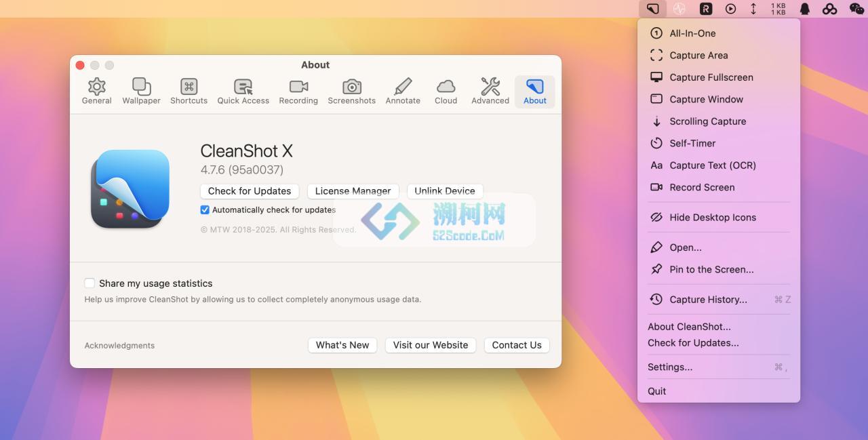Click the network speed KB indicator
The image size is (868, 440).
778,9
